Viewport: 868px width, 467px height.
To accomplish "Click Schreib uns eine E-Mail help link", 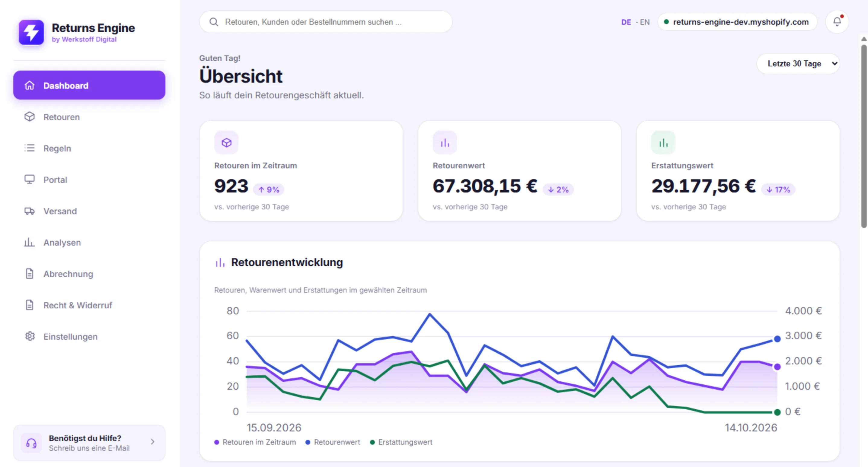I will tap(89, 448).
